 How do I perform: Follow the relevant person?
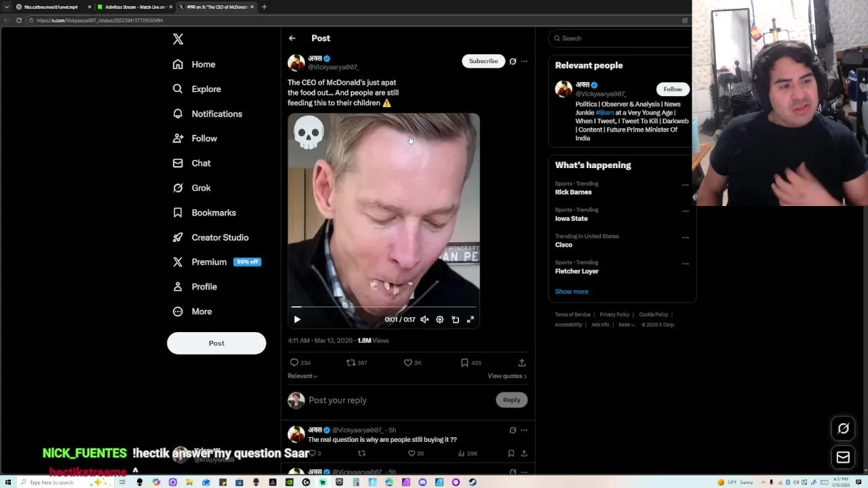pyautogui.click(x=673, y=89)
